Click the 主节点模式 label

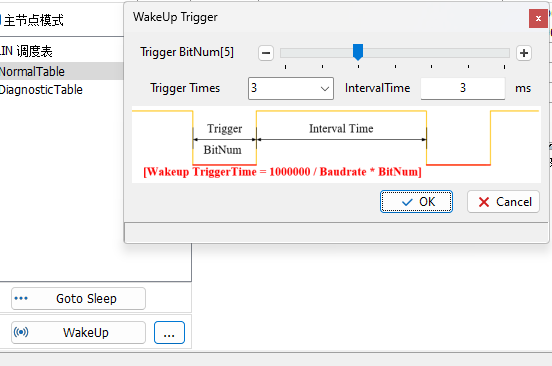coord(33,20)
